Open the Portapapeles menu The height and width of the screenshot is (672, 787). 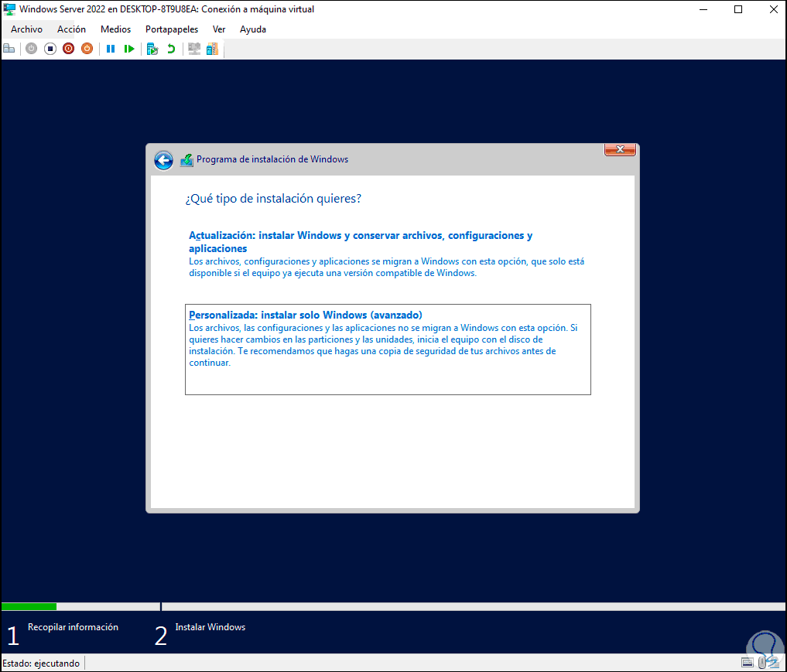click(x=172, y=29)
